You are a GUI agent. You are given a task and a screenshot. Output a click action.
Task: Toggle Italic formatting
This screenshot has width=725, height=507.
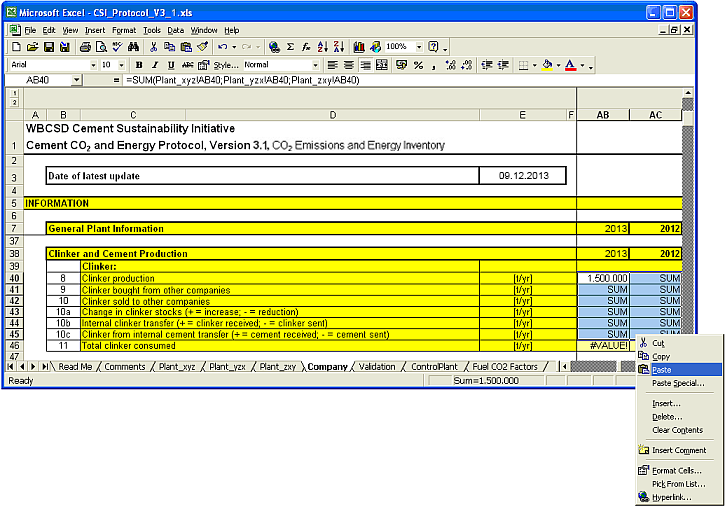coord(155,65)
